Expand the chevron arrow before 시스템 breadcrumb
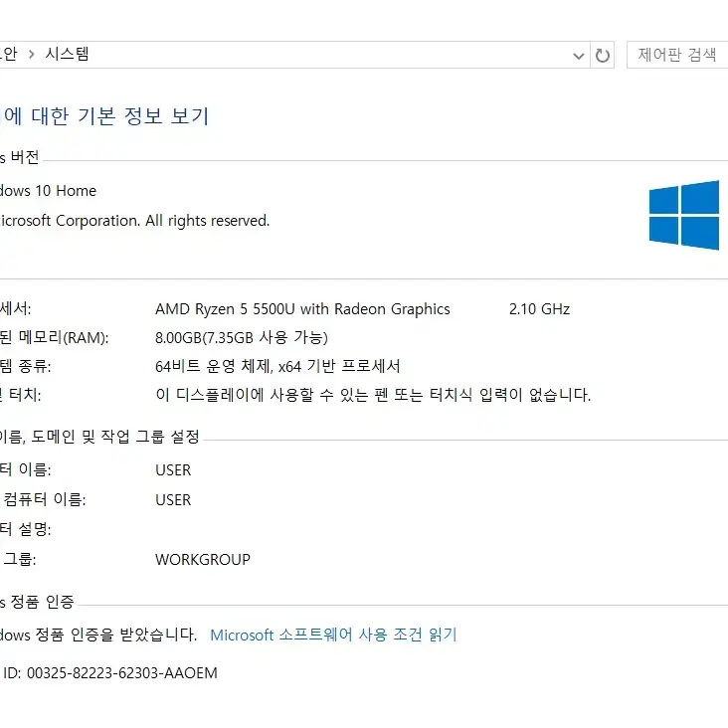Viewport: 728px width, 728px height. pos(31,55)
